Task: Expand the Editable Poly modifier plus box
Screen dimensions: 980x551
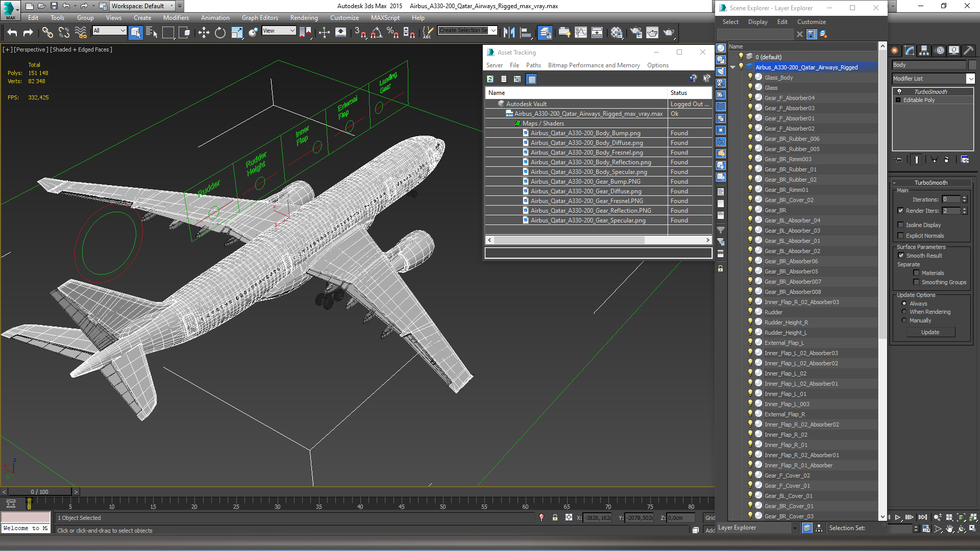Action: [x=898, y=100]
